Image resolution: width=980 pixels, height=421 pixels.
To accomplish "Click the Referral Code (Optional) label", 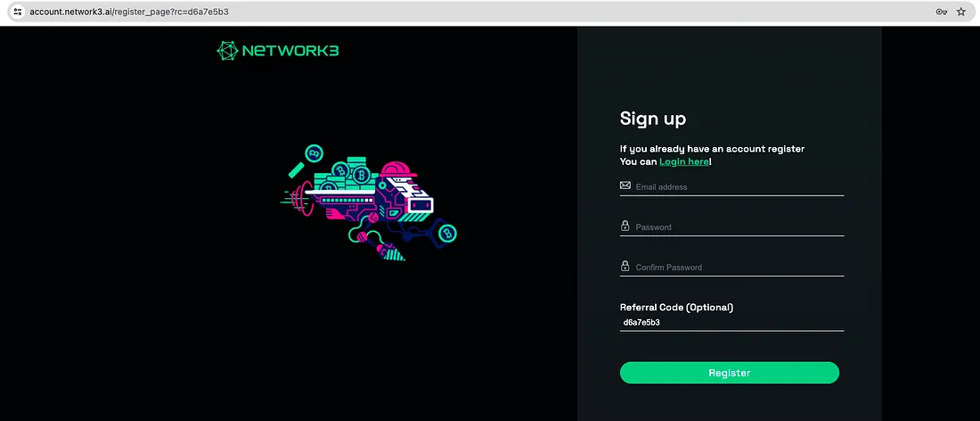I will 676,307.
